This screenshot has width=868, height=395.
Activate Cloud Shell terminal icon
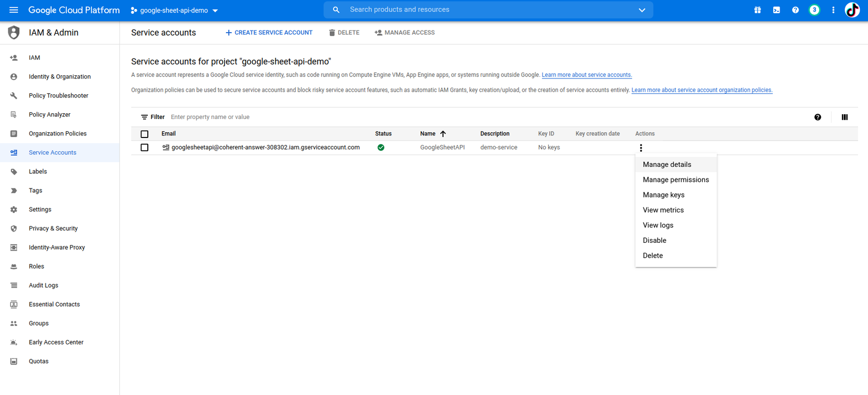pyautogui.click(x=776, y=10)
